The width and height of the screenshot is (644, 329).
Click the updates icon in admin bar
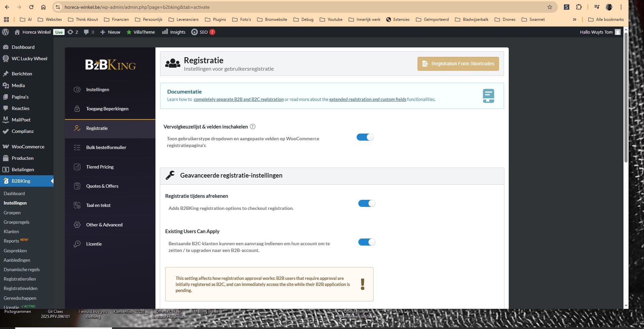point(73,32)
